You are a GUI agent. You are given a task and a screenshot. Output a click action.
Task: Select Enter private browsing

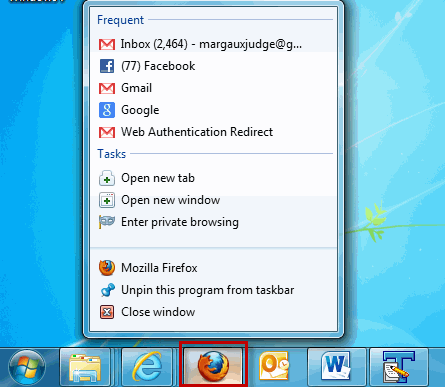(213, 222)
